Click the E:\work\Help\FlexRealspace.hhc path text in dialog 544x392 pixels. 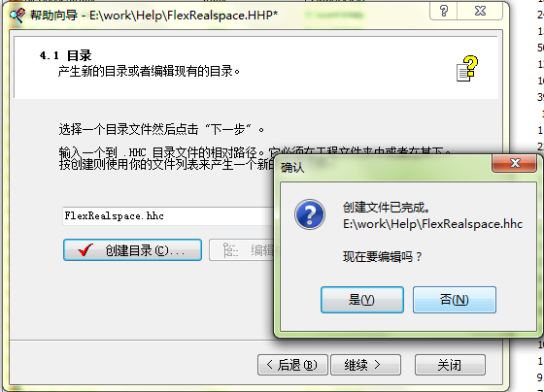[x=432, y=224]
